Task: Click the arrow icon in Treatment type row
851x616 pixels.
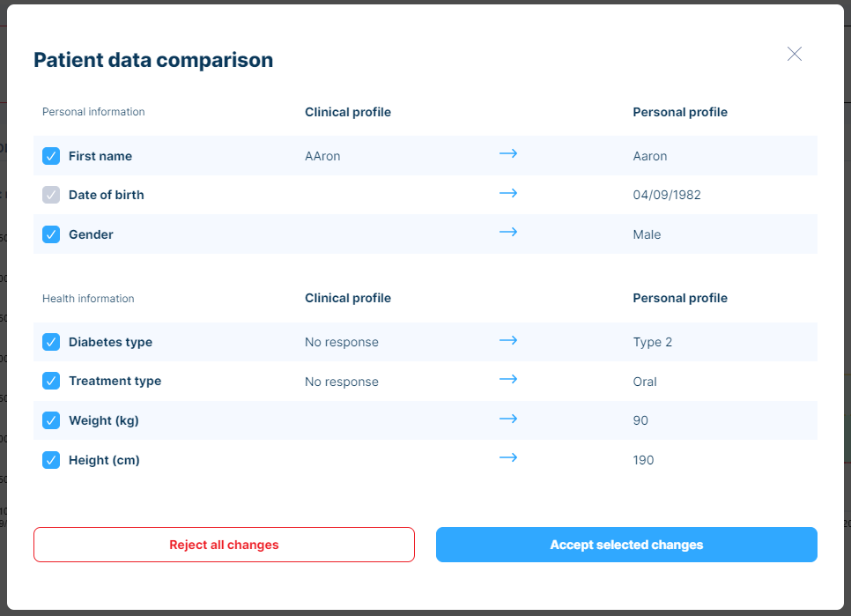Action: click(508, 379)
